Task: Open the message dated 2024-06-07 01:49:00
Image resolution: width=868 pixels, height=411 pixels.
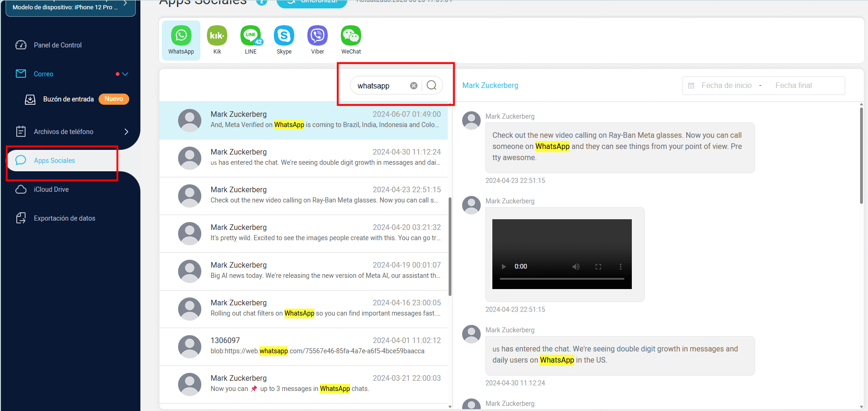Action: point(303,121)
